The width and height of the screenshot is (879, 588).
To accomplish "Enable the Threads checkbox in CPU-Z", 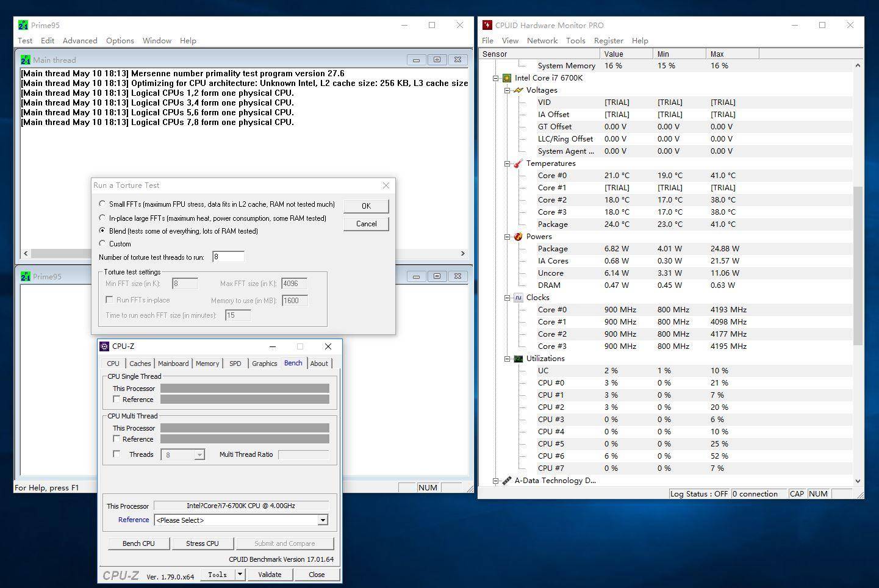I will (x=117, y=454).
